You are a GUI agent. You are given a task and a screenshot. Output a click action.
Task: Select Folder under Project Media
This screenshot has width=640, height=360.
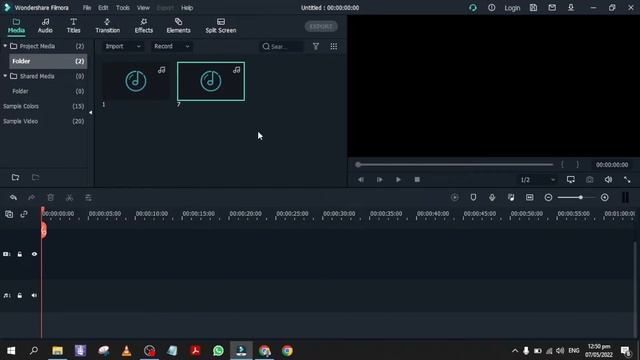pos(48,61)
